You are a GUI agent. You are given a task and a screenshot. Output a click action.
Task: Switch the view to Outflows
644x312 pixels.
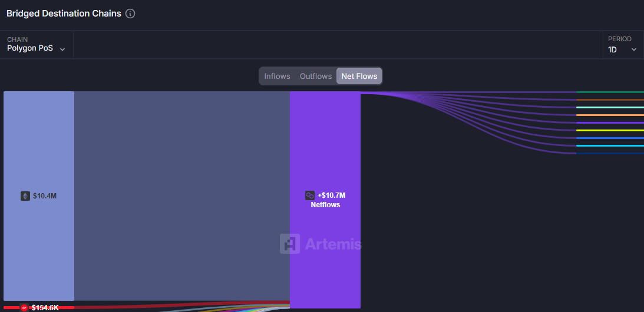(x=316, y=77)
